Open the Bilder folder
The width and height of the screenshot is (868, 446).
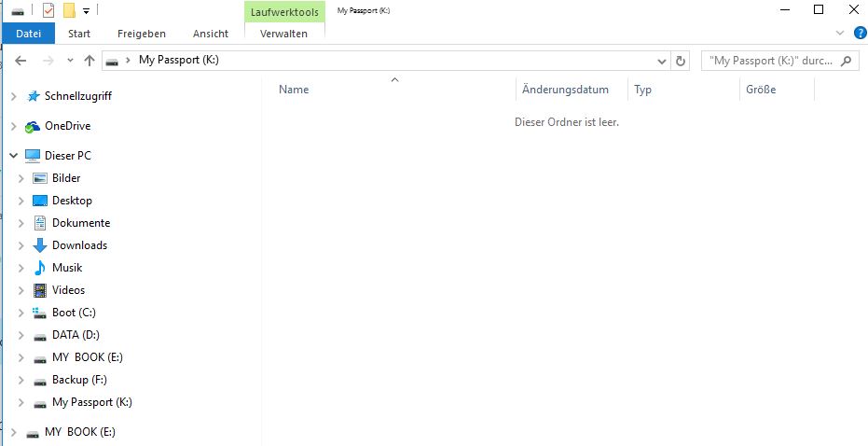point(66,178)
